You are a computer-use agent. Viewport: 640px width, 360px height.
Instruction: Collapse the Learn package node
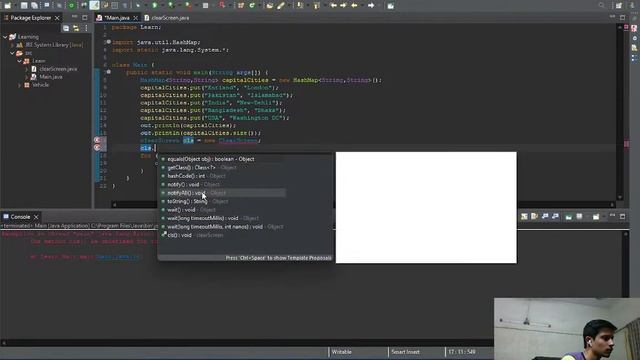[19, 61]
